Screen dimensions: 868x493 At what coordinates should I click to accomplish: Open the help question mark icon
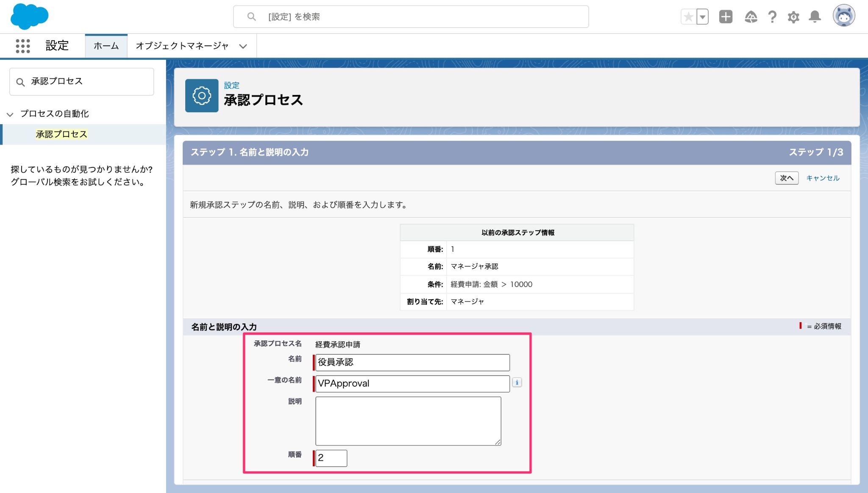(x=772, y=17)
